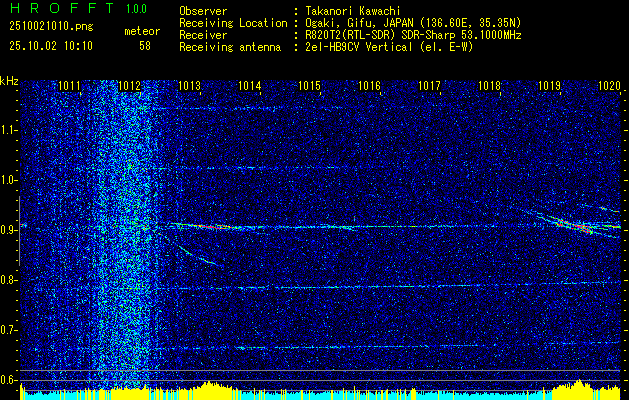Click the 1018 time axis label
Screen dimensions: 629x400
pyautogui.click(x=489, y=85)
